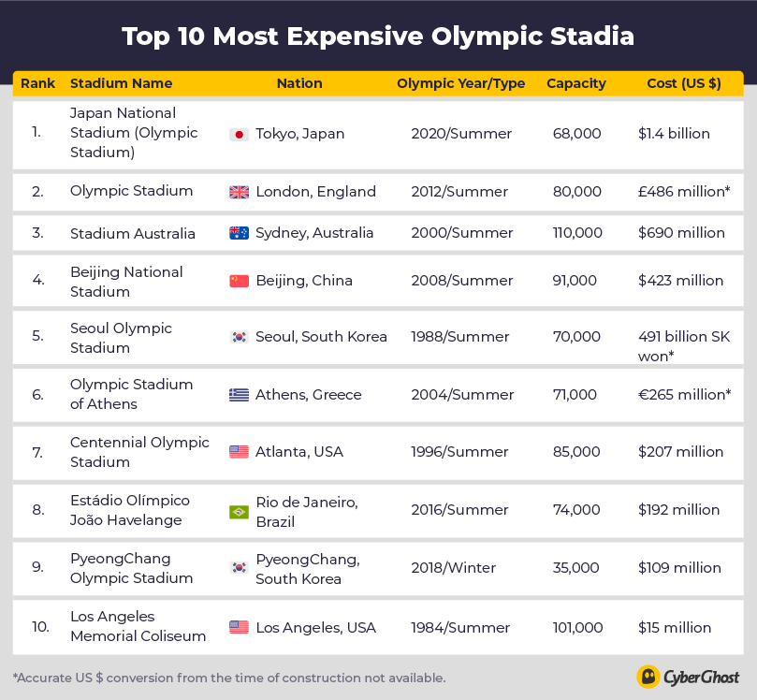Select the Rank column header
The width and height of the screenshot is (757, 700).
click(x=37, y=83)
